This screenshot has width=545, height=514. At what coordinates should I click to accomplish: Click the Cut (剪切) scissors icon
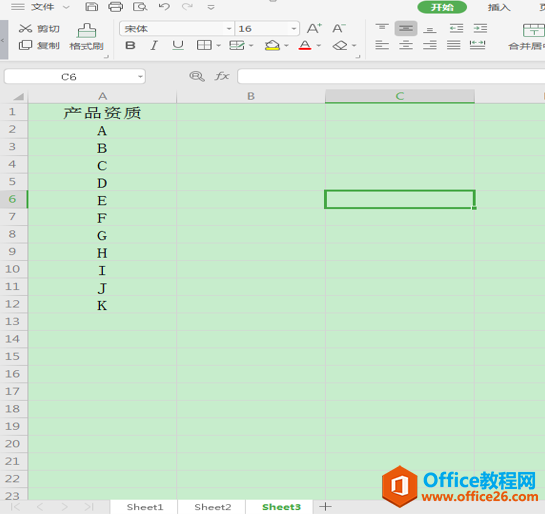coord(25,28)
